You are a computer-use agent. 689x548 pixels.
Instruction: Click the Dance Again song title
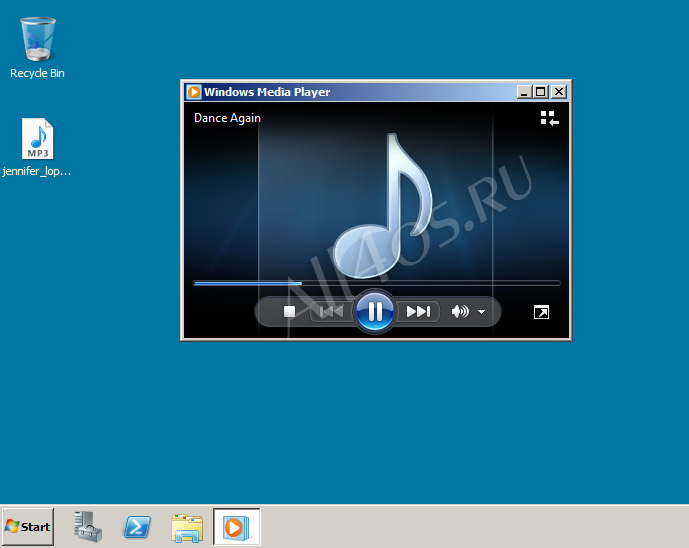tap(227, 118)
